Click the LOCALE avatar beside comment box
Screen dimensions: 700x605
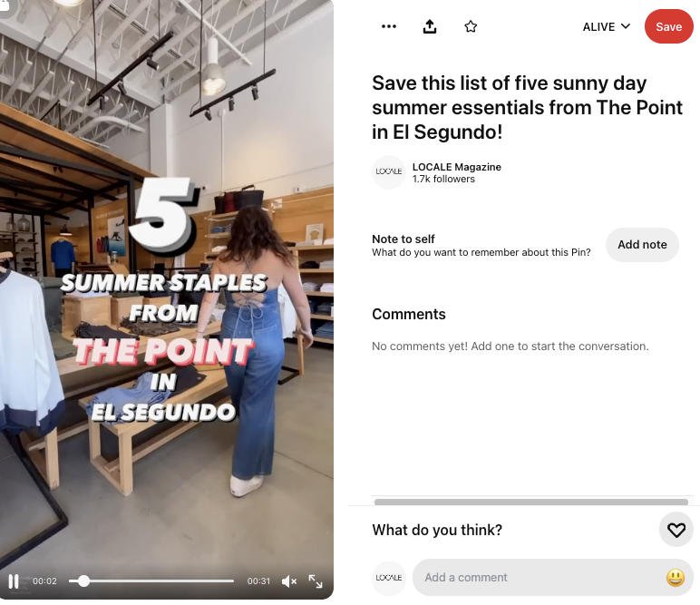tap(389, 578)
